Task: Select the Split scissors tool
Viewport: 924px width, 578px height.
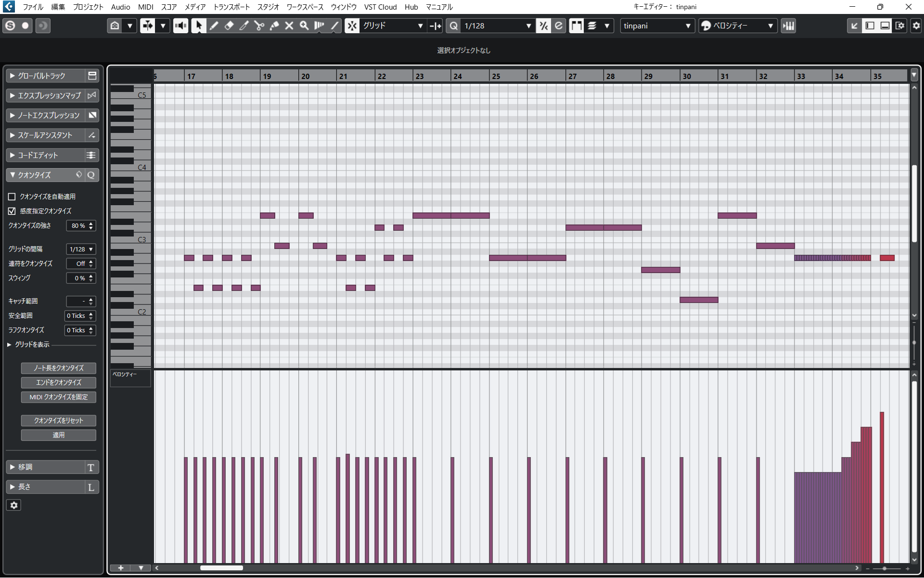Action: [x=259, y=26]
